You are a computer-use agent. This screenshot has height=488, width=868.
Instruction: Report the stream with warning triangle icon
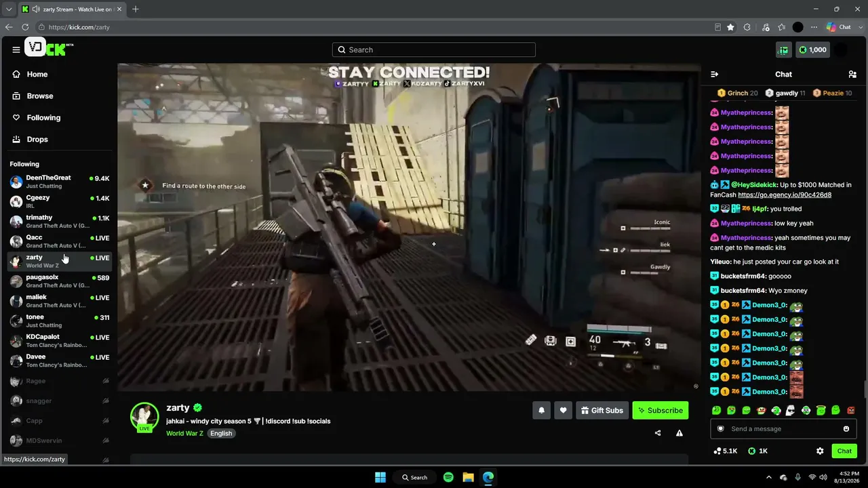[x=679, y=433]
